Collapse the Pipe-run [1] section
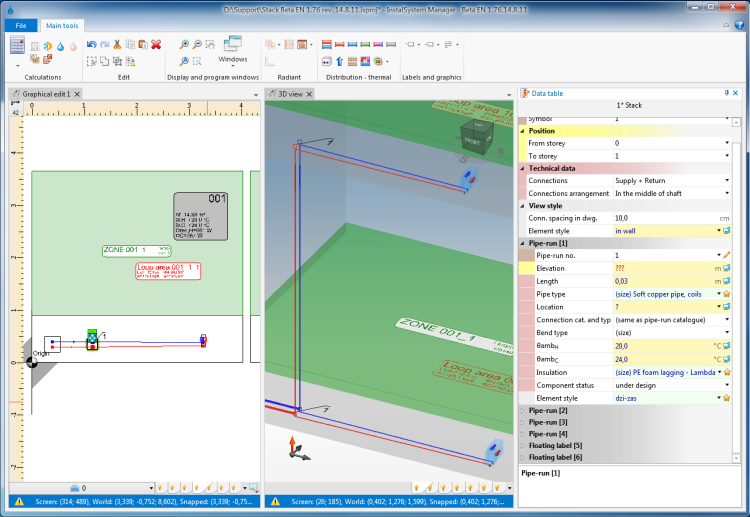Image resolution: width=750 pixels, height=517 pixels. click(x=522, y=243)
